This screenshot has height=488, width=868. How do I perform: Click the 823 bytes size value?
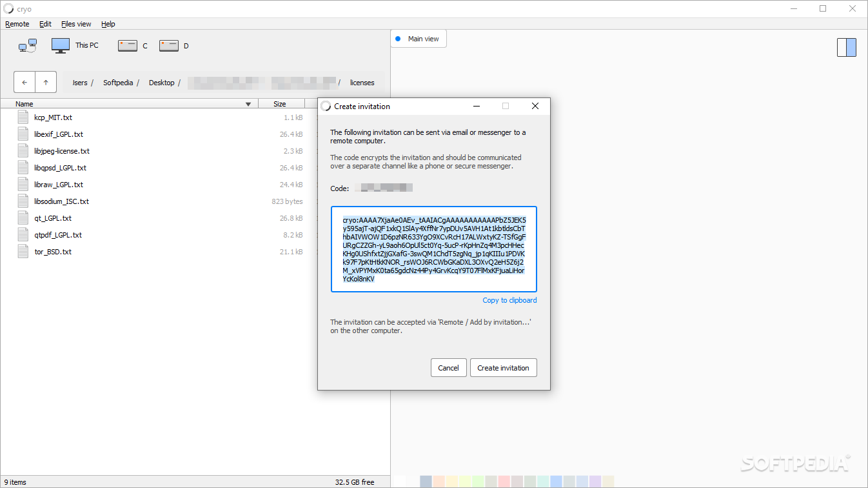[x=287, y=201]
